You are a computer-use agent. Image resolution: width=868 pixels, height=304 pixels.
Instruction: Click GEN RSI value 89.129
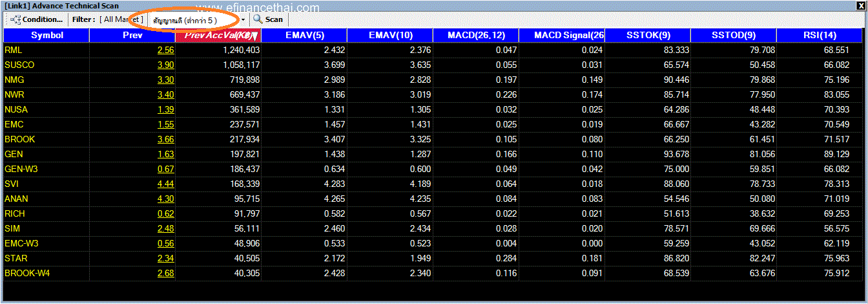click(836, 154)
